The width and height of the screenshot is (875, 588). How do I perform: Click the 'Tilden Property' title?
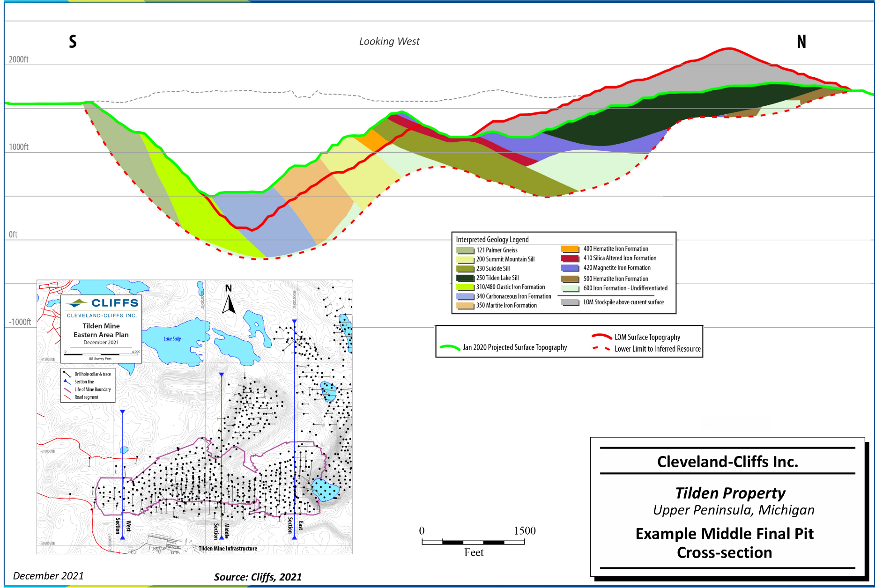pos(730,493)
